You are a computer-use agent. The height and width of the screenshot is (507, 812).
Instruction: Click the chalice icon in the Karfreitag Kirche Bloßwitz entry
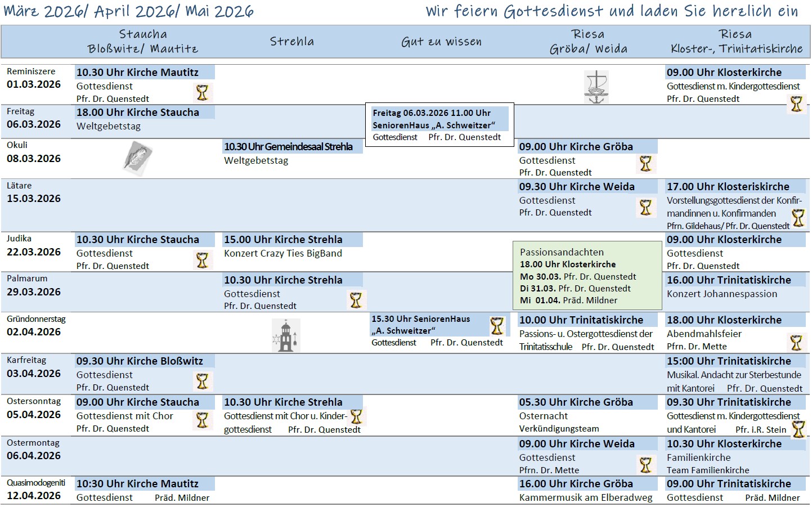coord(202,382)
